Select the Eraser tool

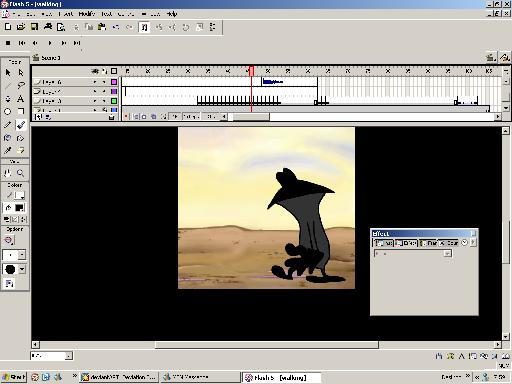pyautogui.click(x=21, y=150)
